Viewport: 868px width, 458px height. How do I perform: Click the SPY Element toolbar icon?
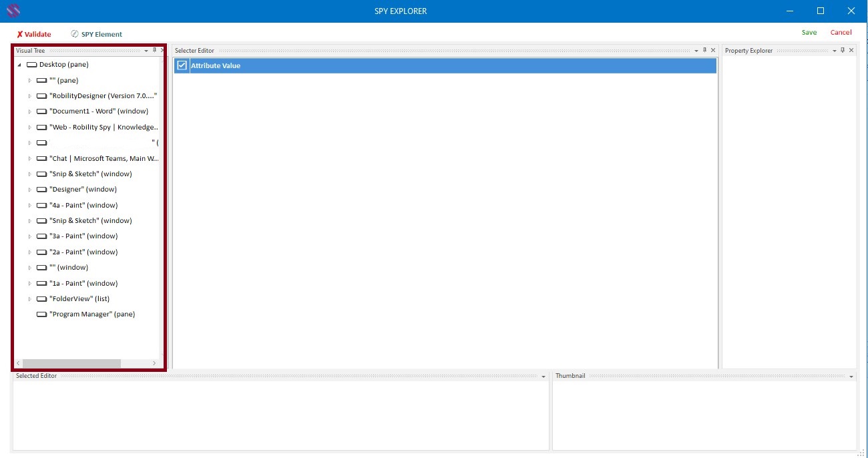75,34
